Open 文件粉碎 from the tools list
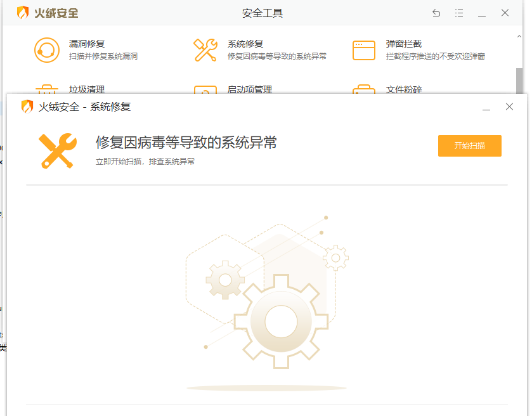This screenshot has height=416, width=532. tap(404, 89)
